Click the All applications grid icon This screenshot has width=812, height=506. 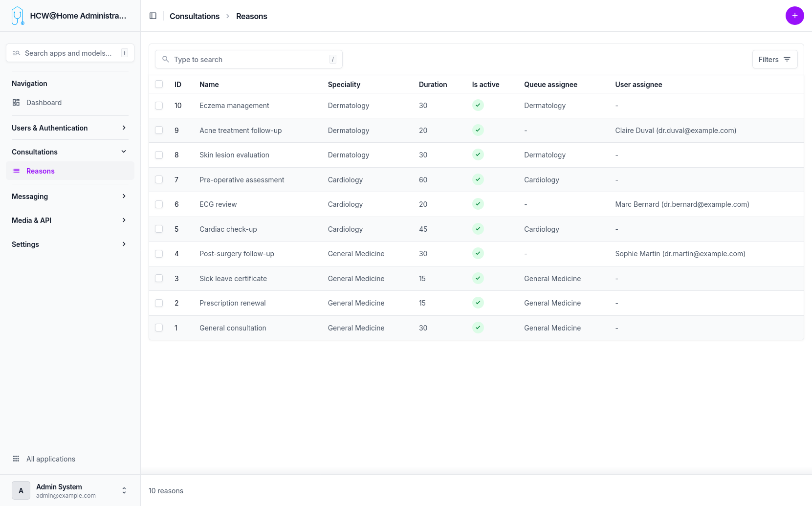(16, 459)
